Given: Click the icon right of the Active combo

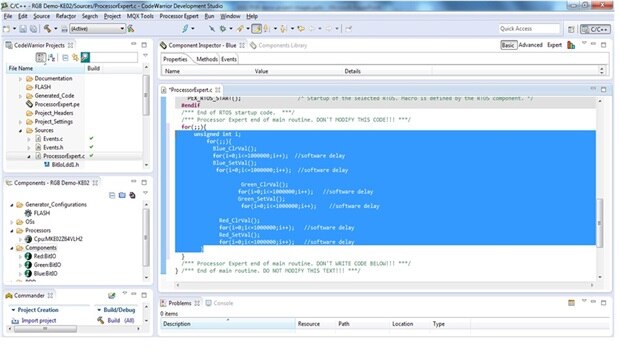Looking at the screenshot, I should coord(131,28).
